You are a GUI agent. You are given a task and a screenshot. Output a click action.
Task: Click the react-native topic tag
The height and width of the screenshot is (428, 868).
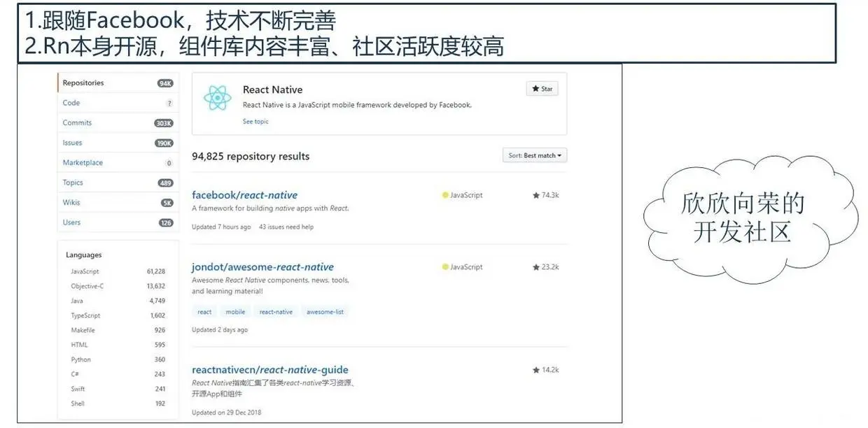point(276,312)
